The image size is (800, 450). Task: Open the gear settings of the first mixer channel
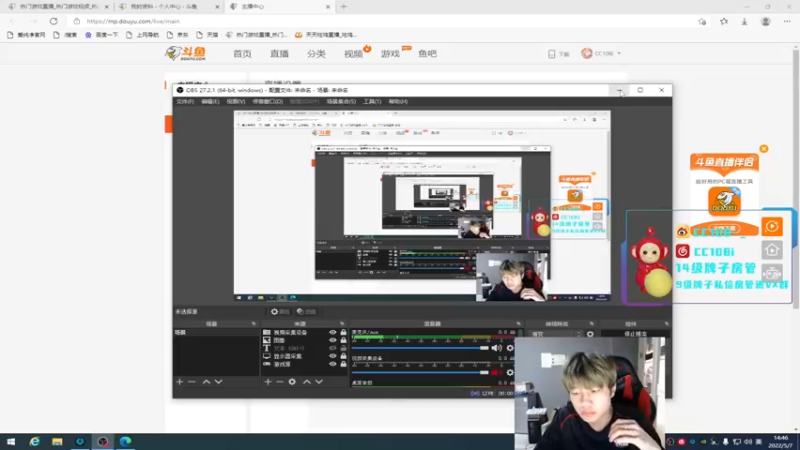510,348
